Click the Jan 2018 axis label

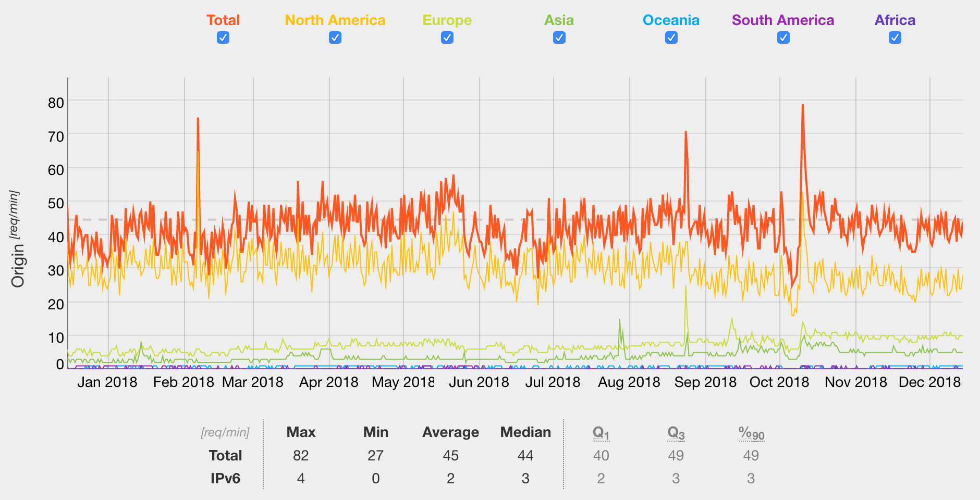(107, 382)
